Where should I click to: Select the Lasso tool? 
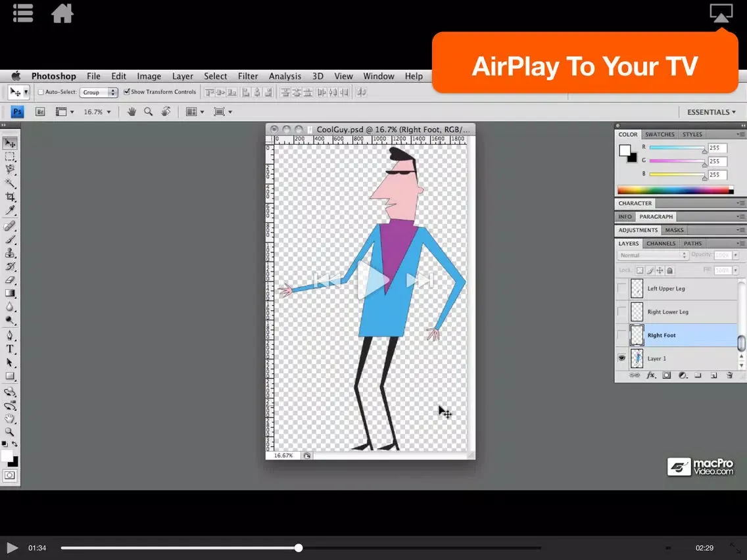coord(9,170)
